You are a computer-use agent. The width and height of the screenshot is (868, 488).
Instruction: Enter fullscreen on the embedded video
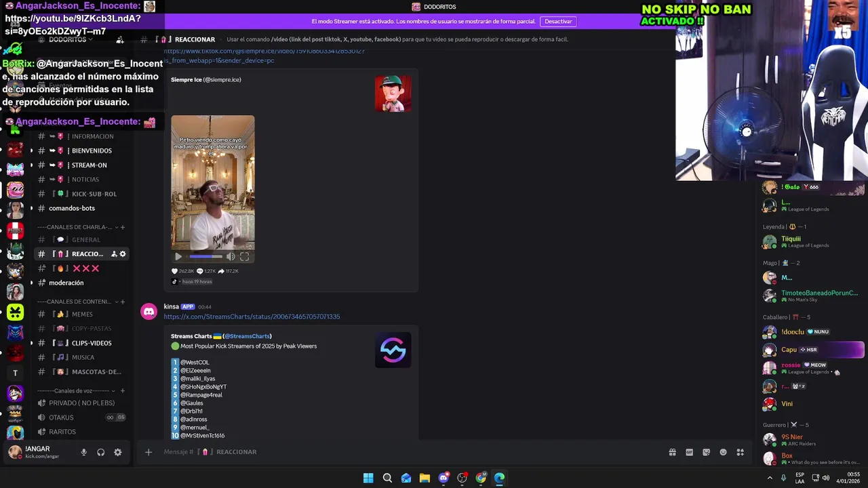pyautogui.click(x=245, y=257)
